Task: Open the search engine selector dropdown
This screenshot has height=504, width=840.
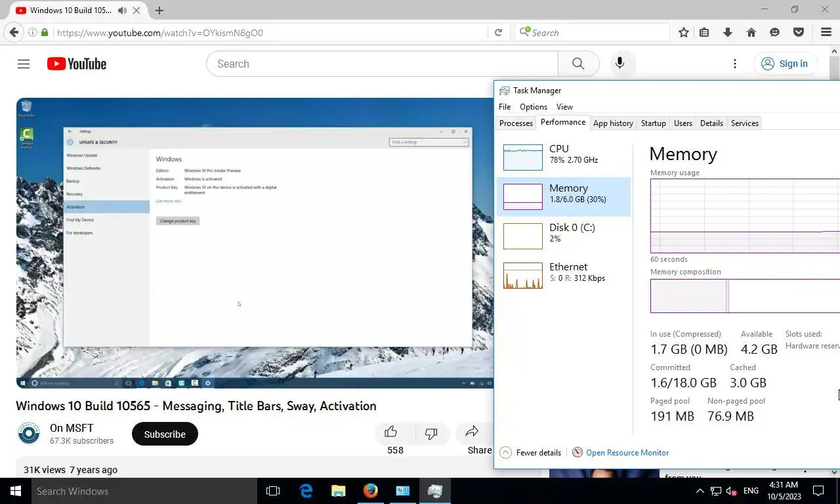Action: pos(525,31)
